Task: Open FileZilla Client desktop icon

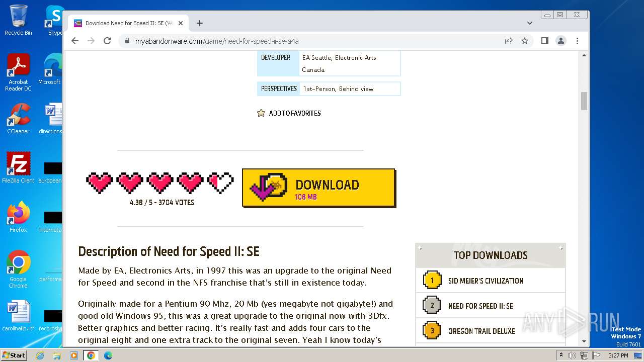Action: point(18,167)
